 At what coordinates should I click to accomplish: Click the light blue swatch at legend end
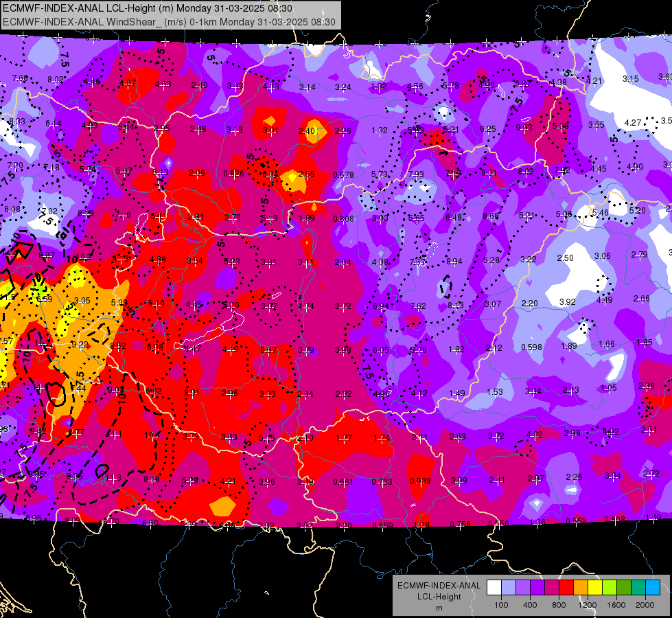coord(653,588)
